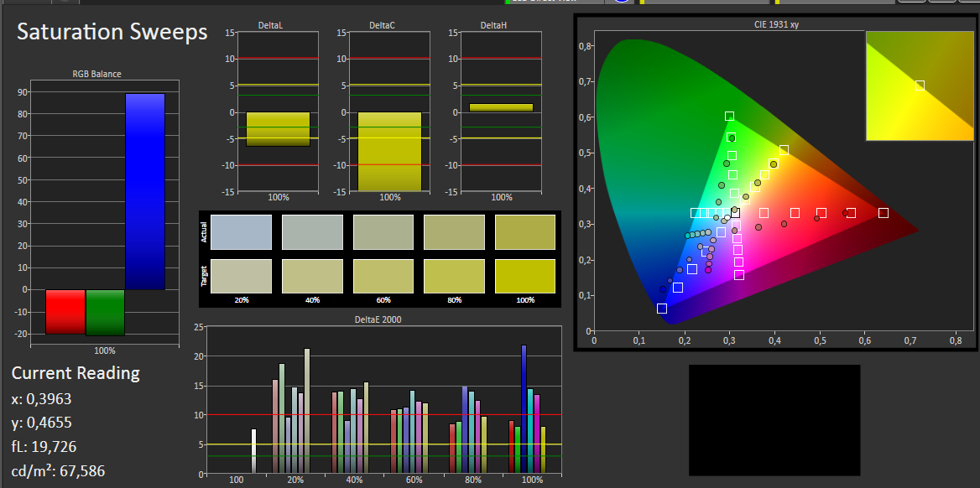The height and width of the screenshot is (488, 980).
Task: Click the target square in the zoomed CIE inset
Action: tap(920, 86)
